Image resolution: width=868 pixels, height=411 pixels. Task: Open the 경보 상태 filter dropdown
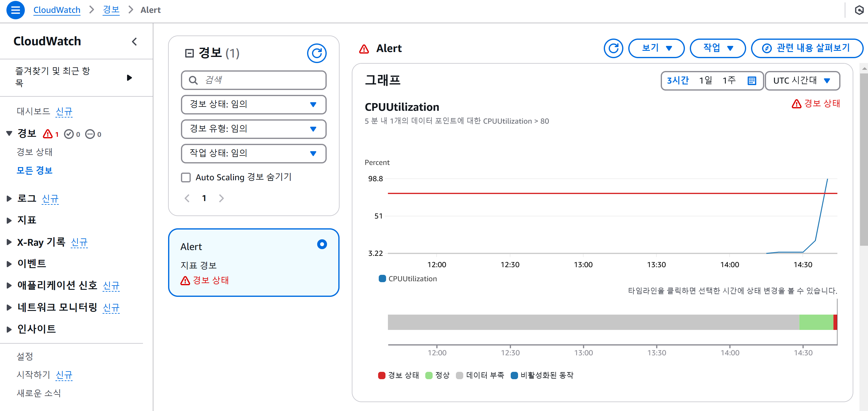point(254,104)
